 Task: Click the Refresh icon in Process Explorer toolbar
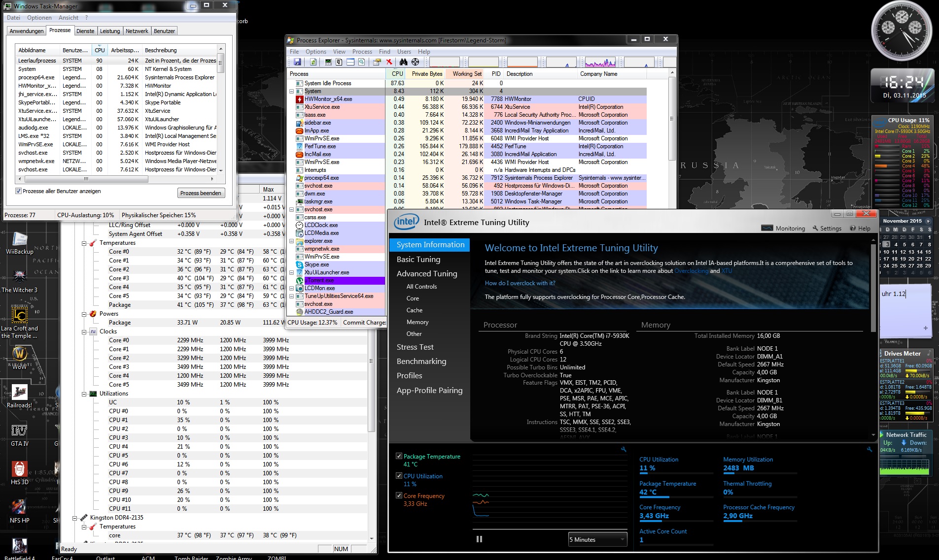pos(313,62)
